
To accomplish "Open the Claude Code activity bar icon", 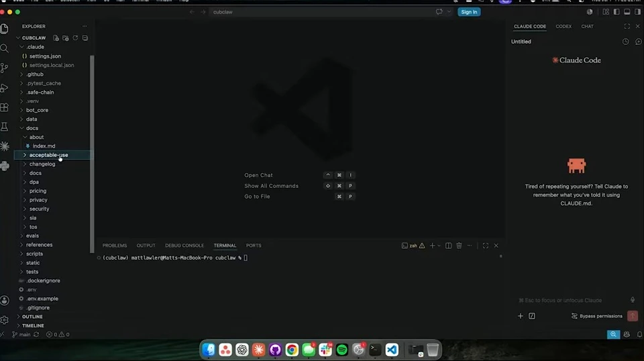I will click(5, 146).
